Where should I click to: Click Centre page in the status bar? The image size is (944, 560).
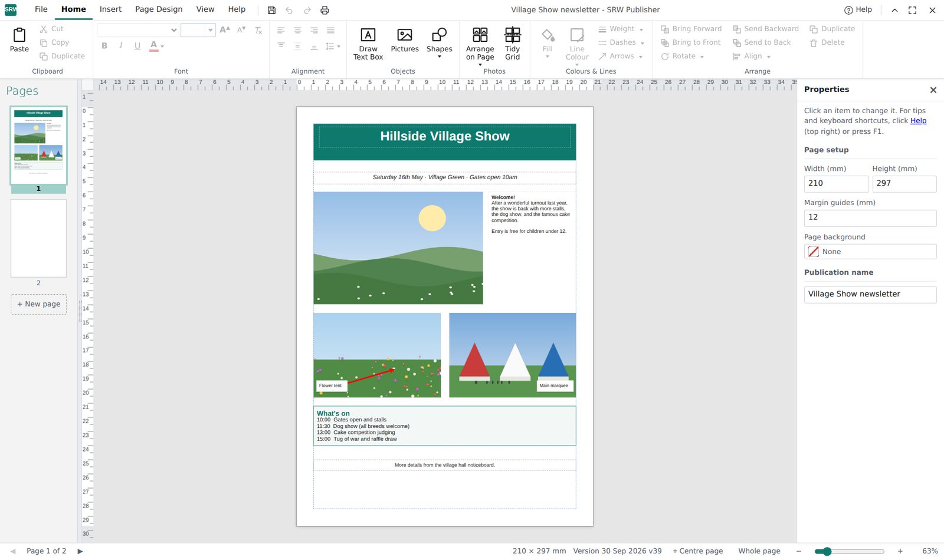click(x=697, y=551)
